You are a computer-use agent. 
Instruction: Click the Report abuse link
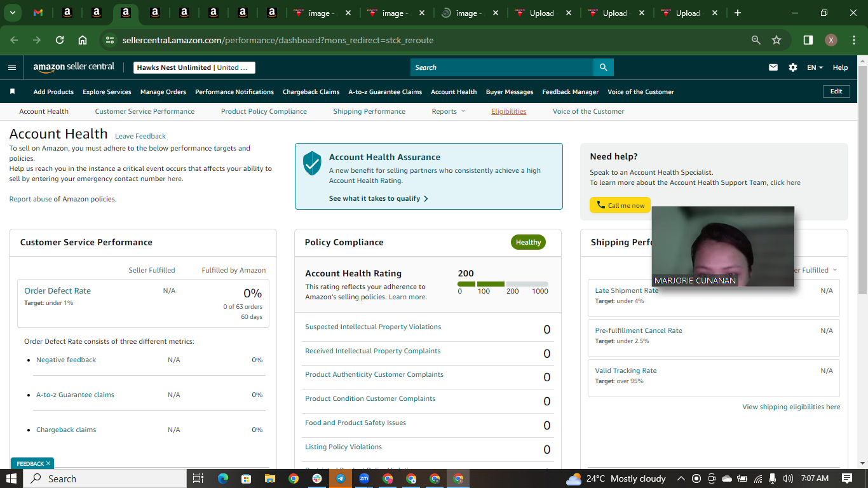(x=31, y=199)
